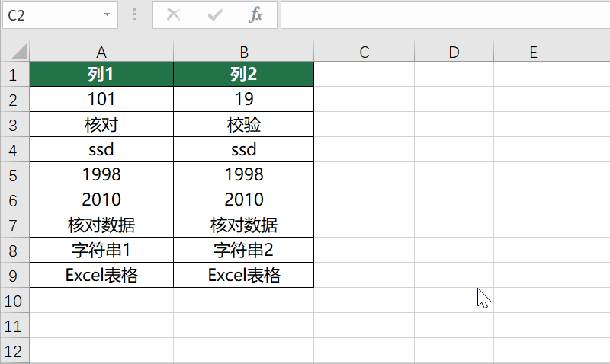Click the Enter checkmark icon in formula bar

tap(215, 15)
